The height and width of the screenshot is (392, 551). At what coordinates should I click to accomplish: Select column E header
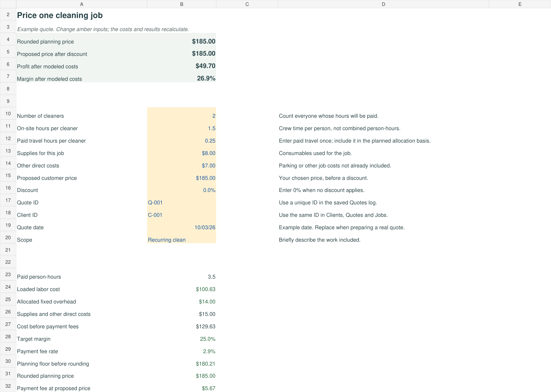pos(520,4)
